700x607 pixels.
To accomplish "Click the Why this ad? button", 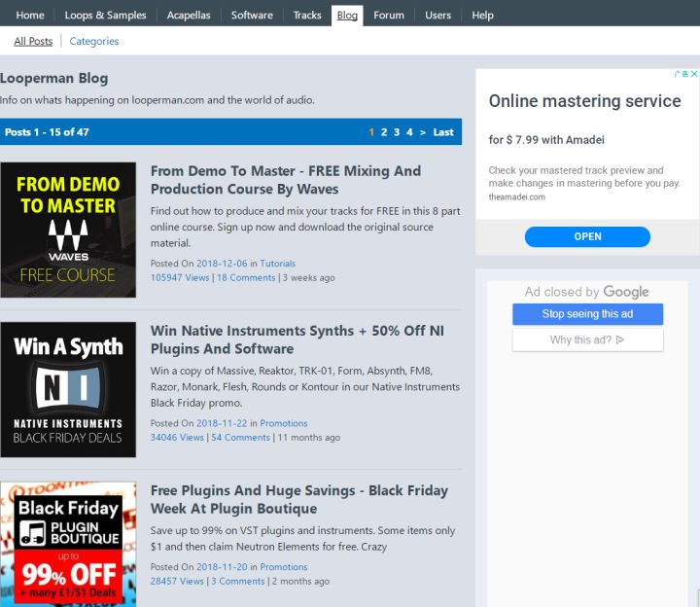I will point(587,339).
